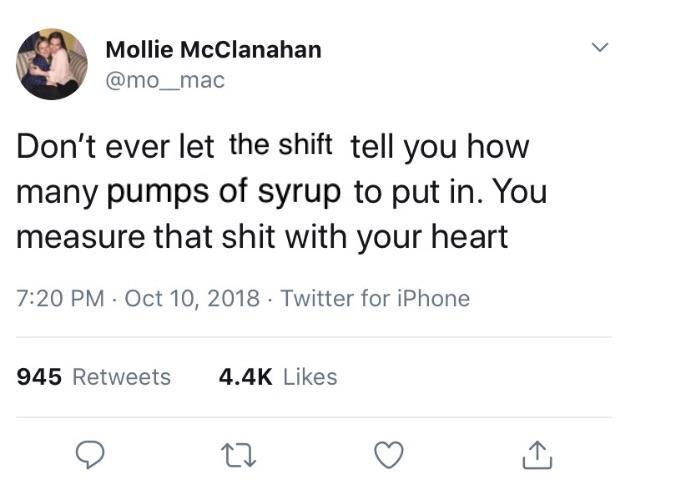
Task: Expand the tweet options chevron
Action: coord(600,48)
